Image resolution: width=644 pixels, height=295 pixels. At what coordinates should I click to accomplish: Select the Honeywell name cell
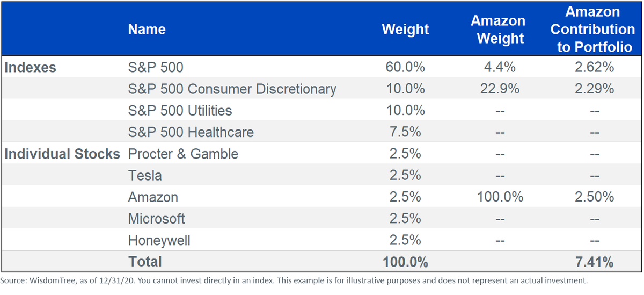click(x=159, y=240)
